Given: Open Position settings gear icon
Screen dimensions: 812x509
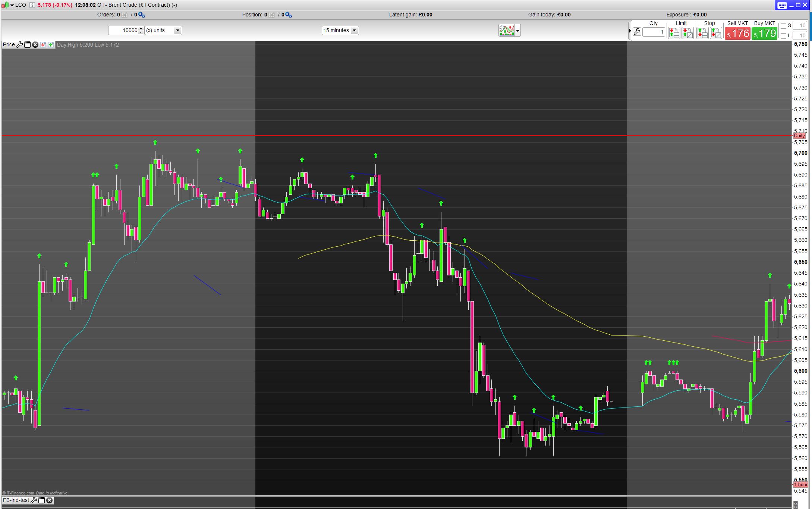Looking at the screenshot, I should (x=289, y=15).
